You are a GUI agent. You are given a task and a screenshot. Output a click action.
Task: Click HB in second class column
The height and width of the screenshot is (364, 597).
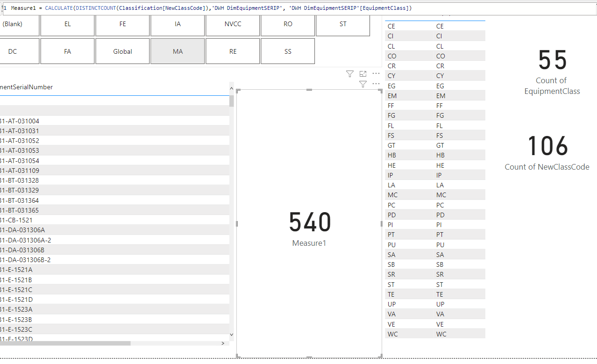pyautogui.click(x=441, y=155)
